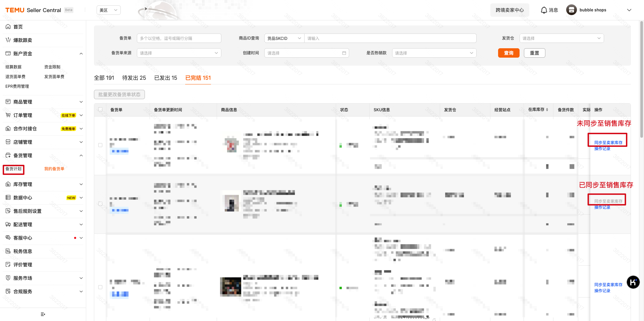Open the 消息 notification bell
The image size is (644, 321).
(x=544, y=10)
